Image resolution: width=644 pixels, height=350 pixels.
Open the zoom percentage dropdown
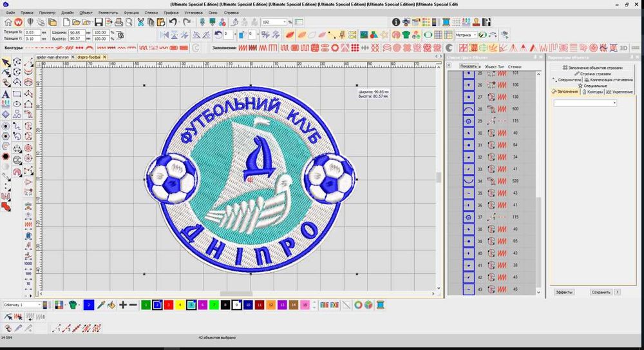(285, 22)
